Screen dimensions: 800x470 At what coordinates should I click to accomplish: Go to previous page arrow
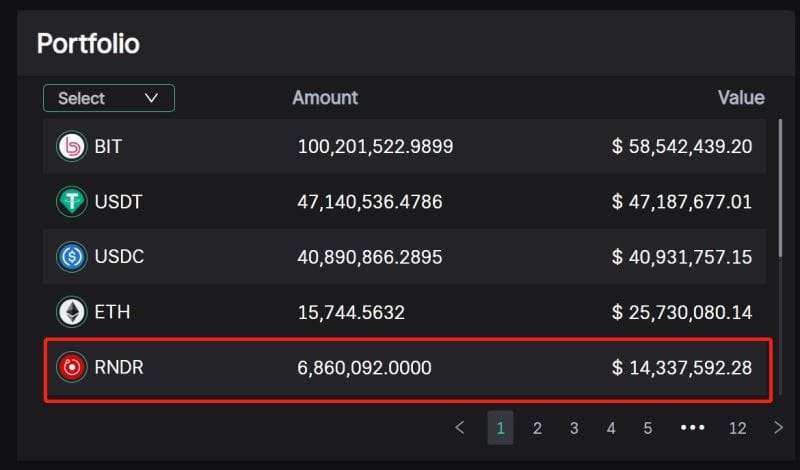[460, 428]
